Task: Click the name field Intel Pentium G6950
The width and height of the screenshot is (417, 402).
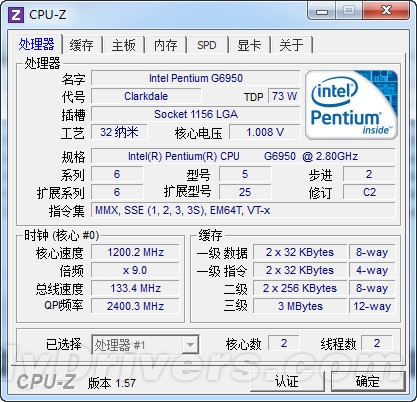Action: pos(196,78)
